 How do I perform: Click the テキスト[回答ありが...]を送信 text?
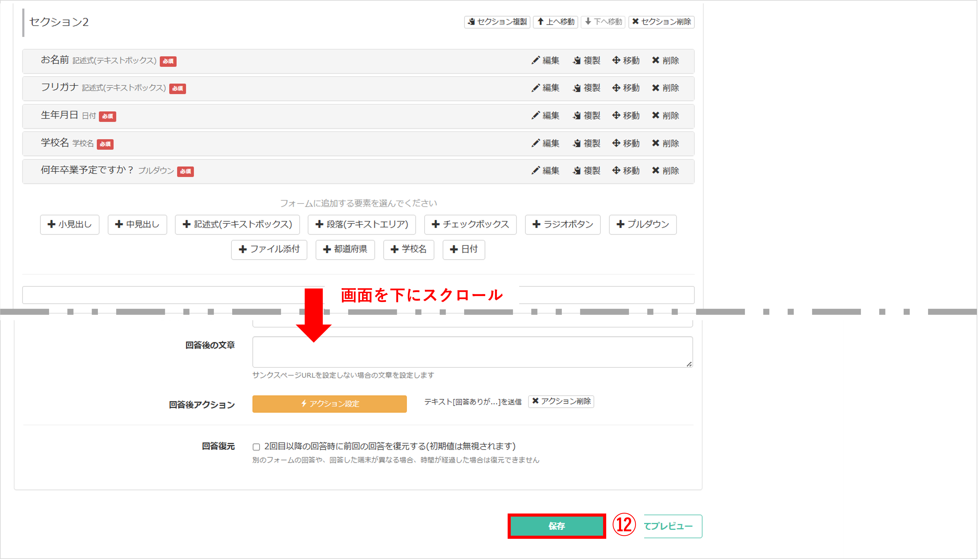click(473, 402)
